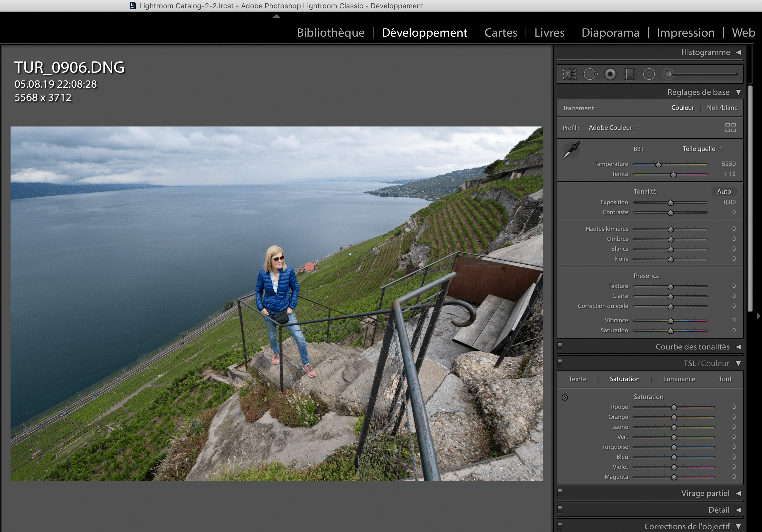Image resolution: width=762 pixels, height=532 pixels.
Task: Expand the Histogramme panel
Action: coord(738,52)
